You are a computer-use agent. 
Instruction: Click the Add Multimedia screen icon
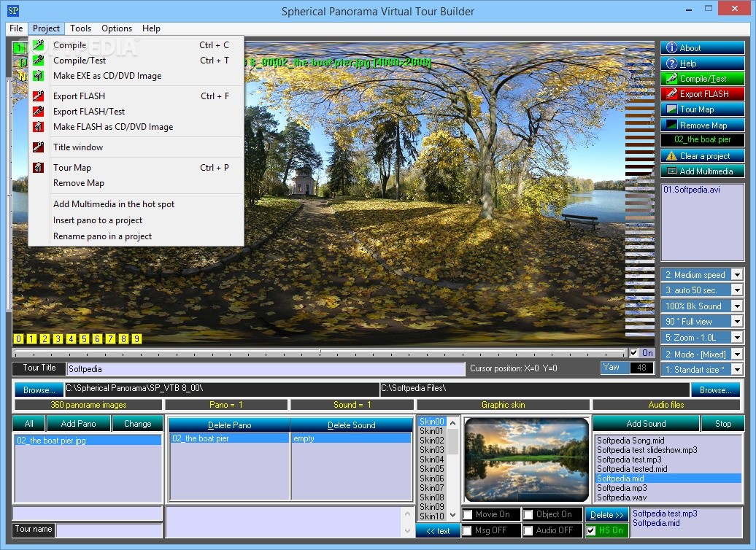click(671, 171)
